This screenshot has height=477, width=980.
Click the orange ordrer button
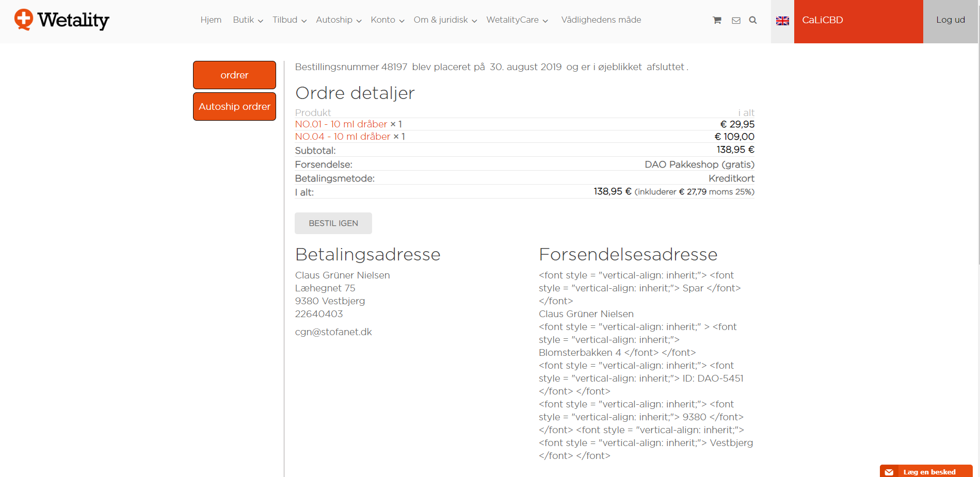(234, 75)
